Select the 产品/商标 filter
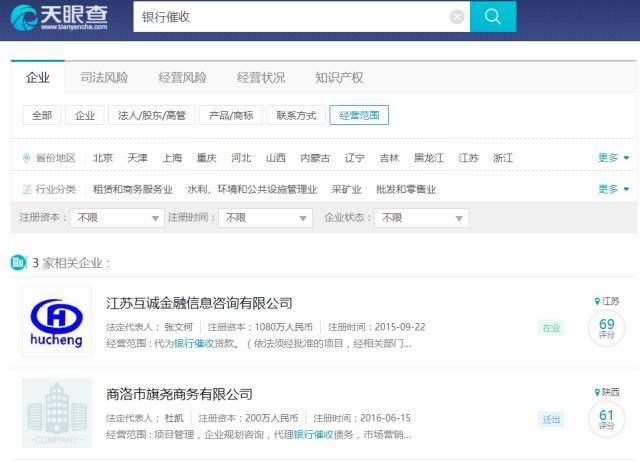640x462 pixels. click(231, 116)
